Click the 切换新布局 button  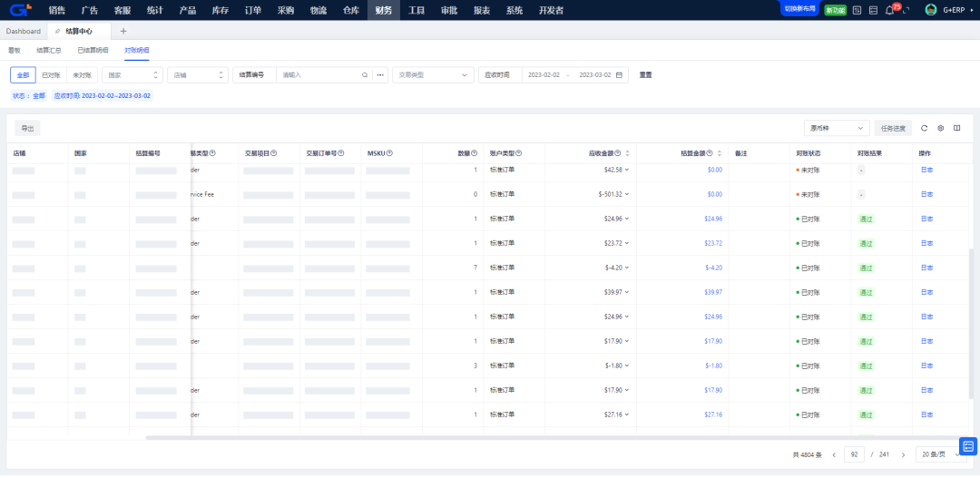click(799, 9)
